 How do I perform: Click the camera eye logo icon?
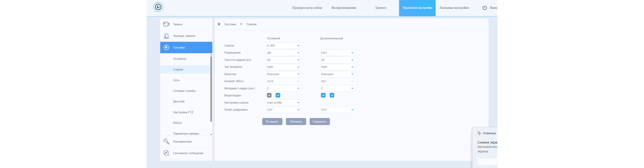tap(158, 7)
